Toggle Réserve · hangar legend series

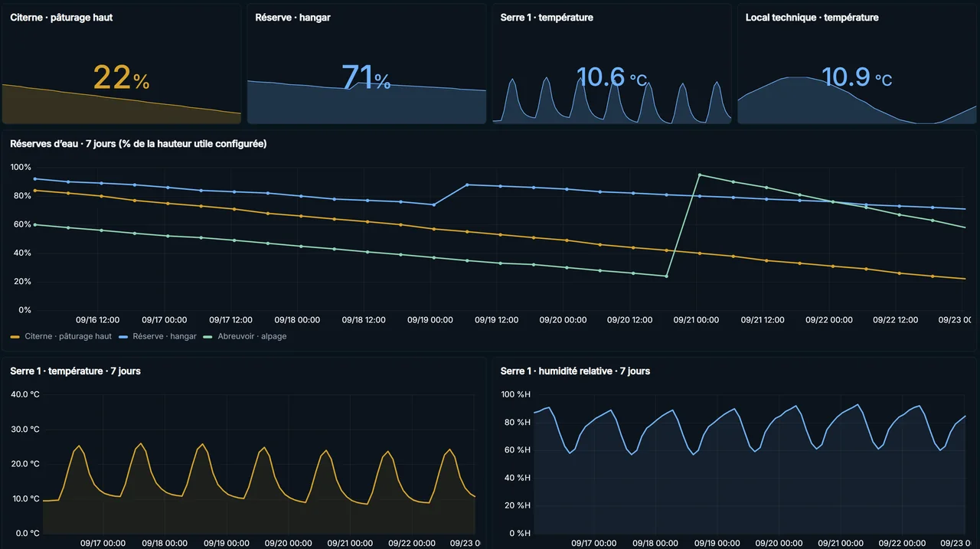[x=157, y=336]
